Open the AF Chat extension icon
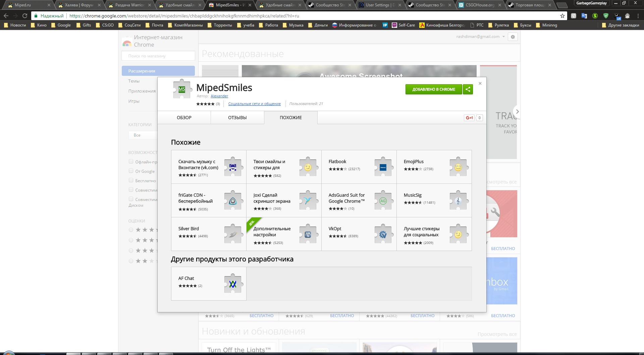Image resolution: width=644 pixels, height=355 pixels. 233,284
